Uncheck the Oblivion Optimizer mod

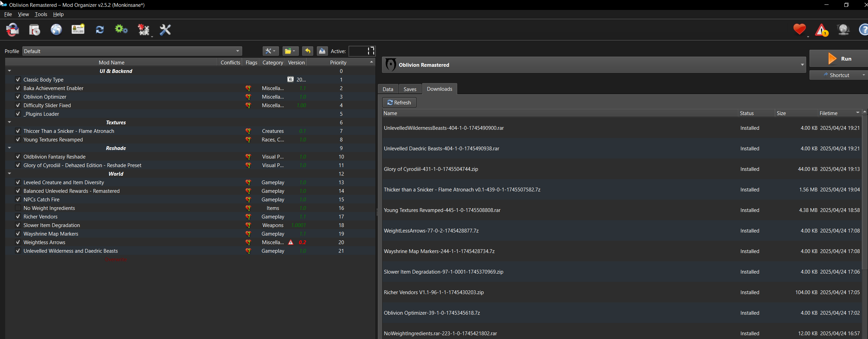point(18,97)
